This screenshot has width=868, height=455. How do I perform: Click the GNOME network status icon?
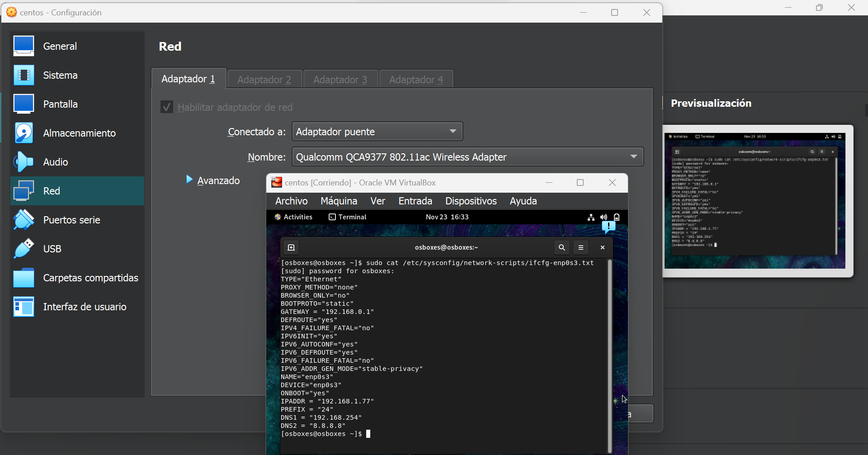click(x=591, y=217)
